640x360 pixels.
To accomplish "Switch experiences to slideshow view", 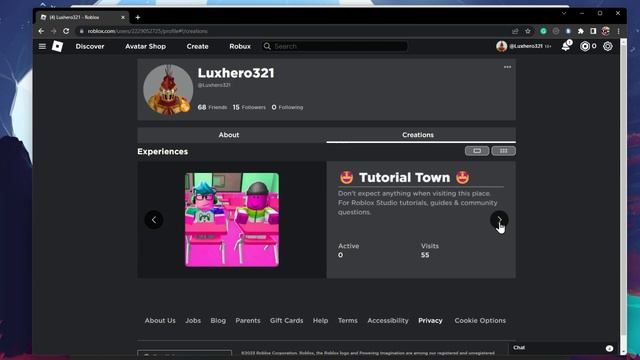I will [x=477, y=151].
